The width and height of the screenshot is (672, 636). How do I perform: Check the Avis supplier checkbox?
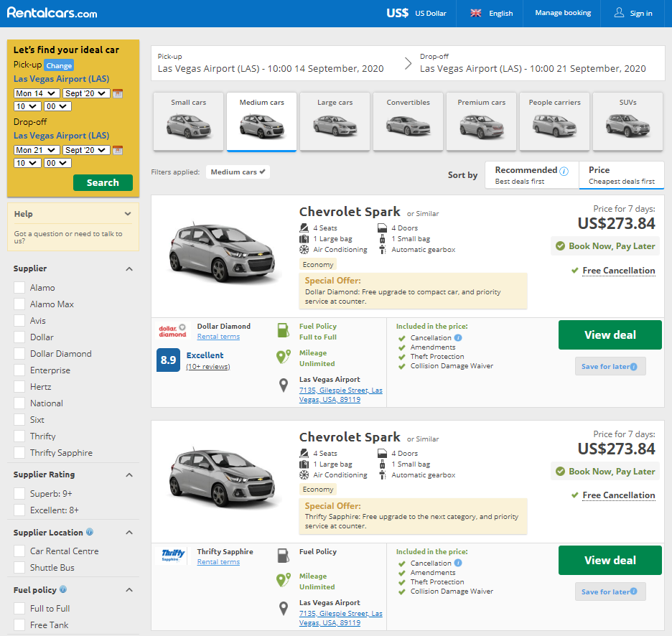pyautogui.click(x=20, y=320)
